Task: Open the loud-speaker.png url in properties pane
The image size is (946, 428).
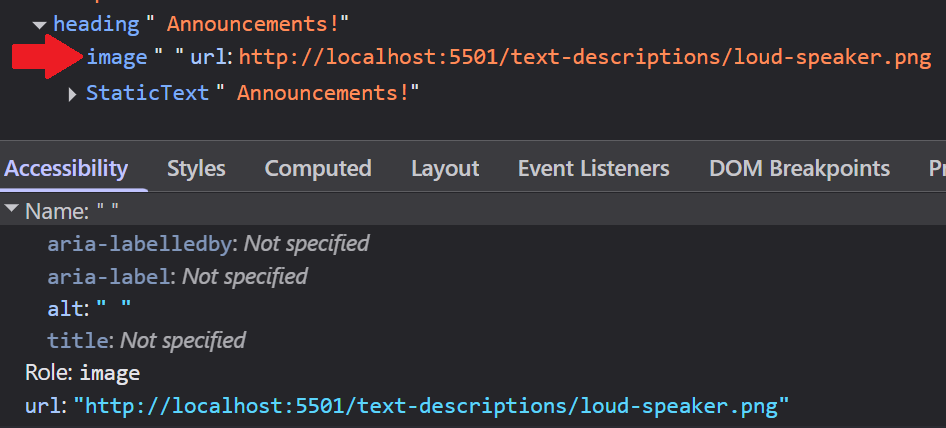Action: (431, 406)
